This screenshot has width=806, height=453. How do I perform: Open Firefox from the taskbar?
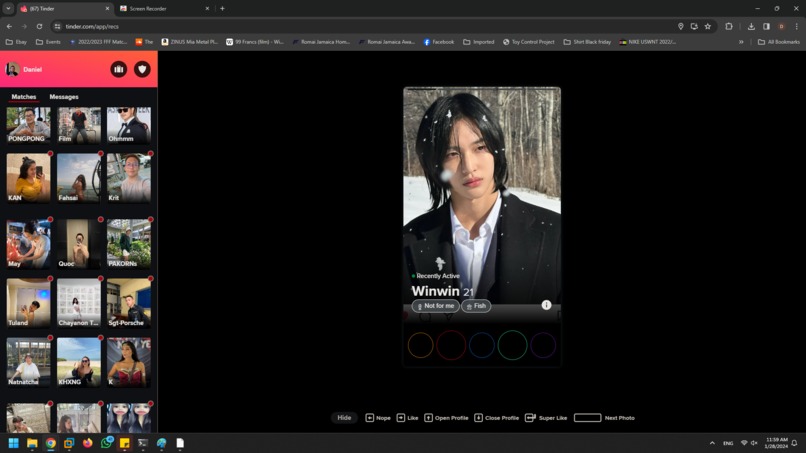(x=88, y=443)
